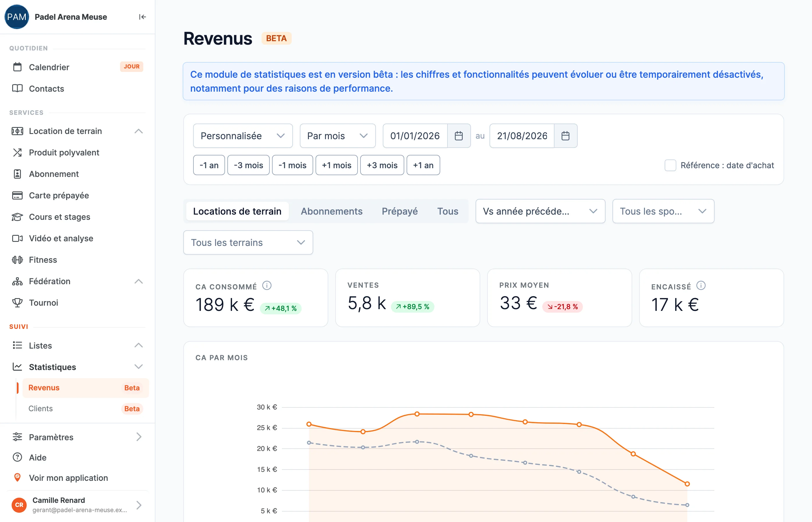The height and width of the screenshot is (522, 812).
Task: Collapse the Location de terrain section
Action: (x=139, y=131)
